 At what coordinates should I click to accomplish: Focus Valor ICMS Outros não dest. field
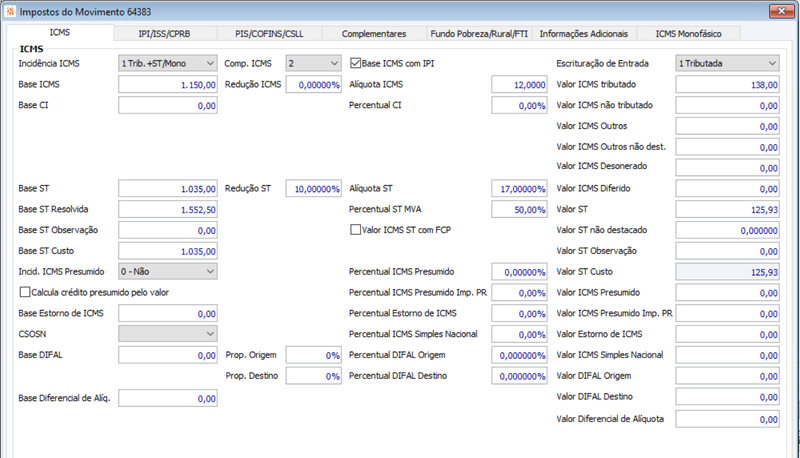tap(728, 147)
